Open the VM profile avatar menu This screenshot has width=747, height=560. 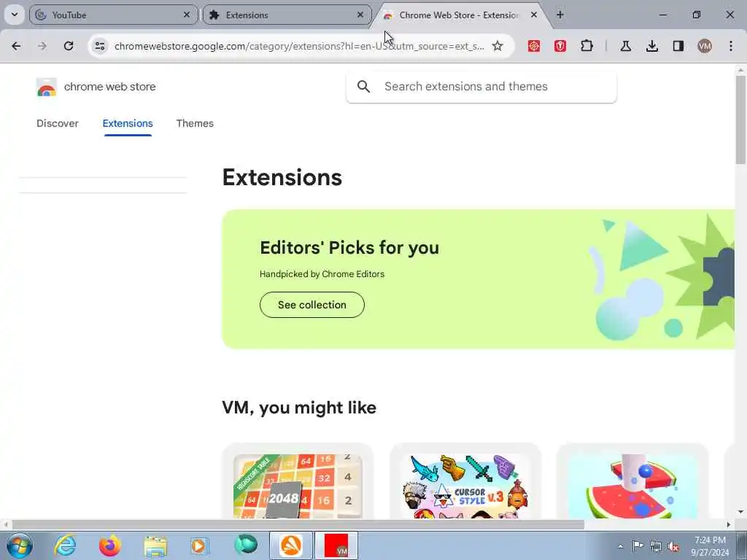point(705,46)
